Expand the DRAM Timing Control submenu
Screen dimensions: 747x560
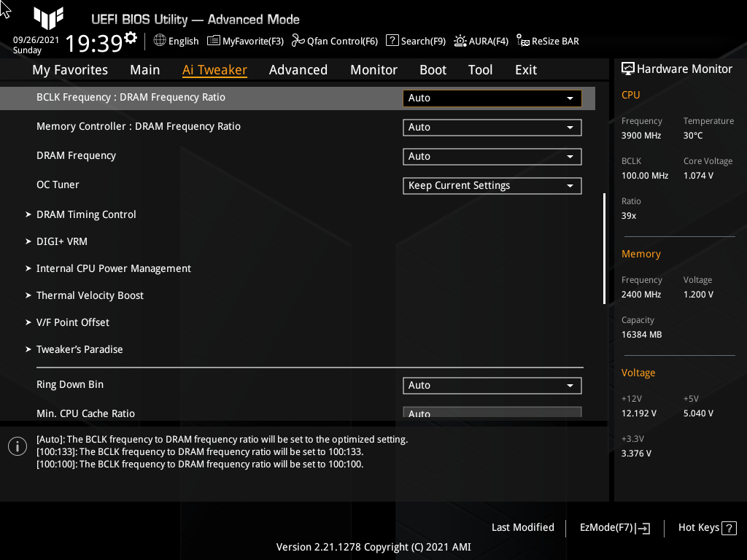pos(86,214)
